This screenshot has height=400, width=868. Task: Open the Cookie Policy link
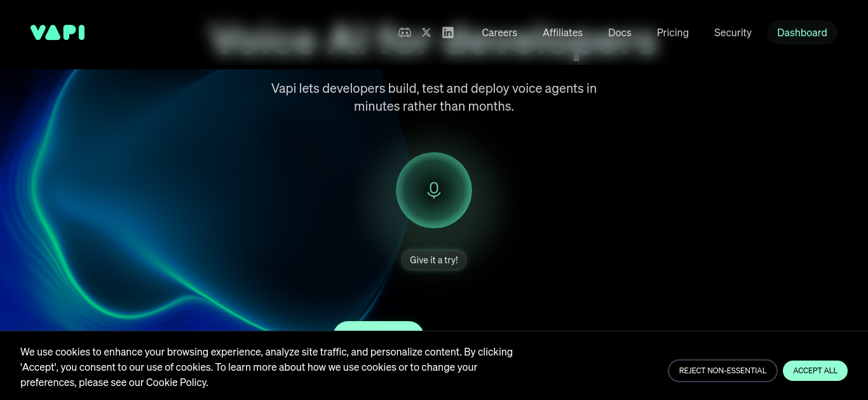[x=176, y=382]
